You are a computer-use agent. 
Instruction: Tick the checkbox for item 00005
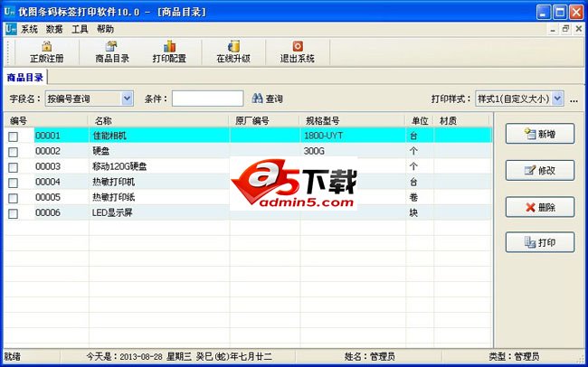pos(14,198)
